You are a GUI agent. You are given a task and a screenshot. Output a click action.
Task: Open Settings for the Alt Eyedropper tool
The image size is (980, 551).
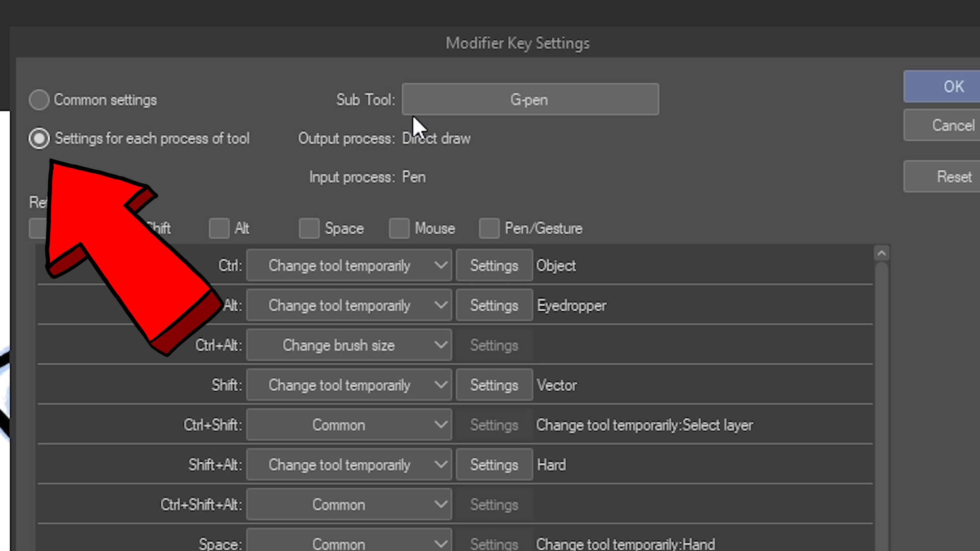[494, 305]
